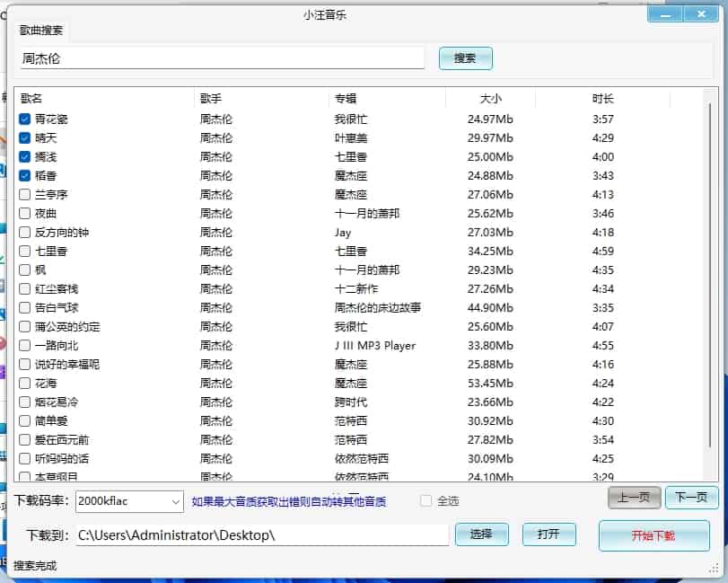Viewport: 728px width, 583px height.
Task: Sort by the 大小 column header
Action: tap(491, 99)
